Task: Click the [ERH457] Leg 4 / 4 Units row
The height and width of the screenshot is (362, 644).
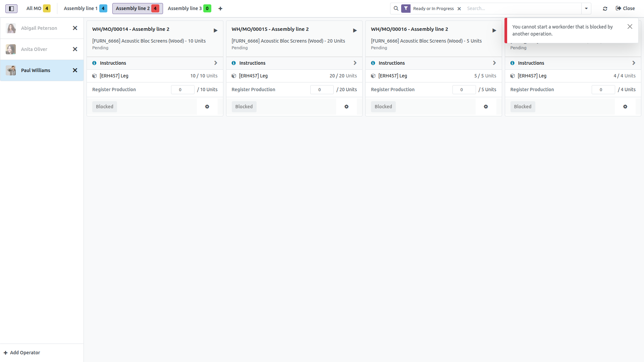Action: [x=573, y=76]
